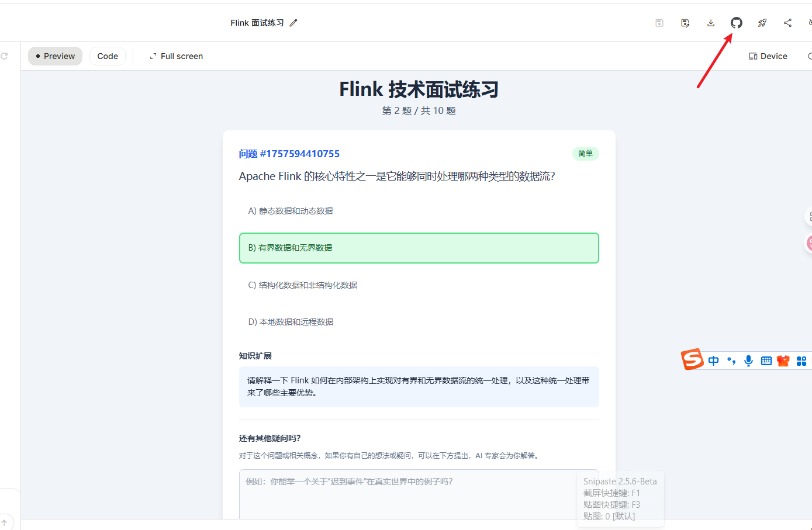
Task: Reload the preview with the refresh icon
Action: 4,56
